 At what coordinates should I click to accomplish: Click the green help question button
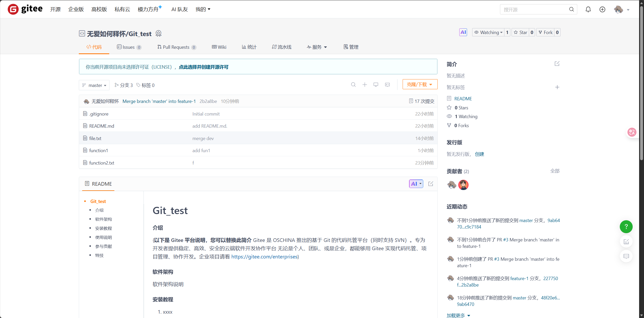[x=626, y=227]
